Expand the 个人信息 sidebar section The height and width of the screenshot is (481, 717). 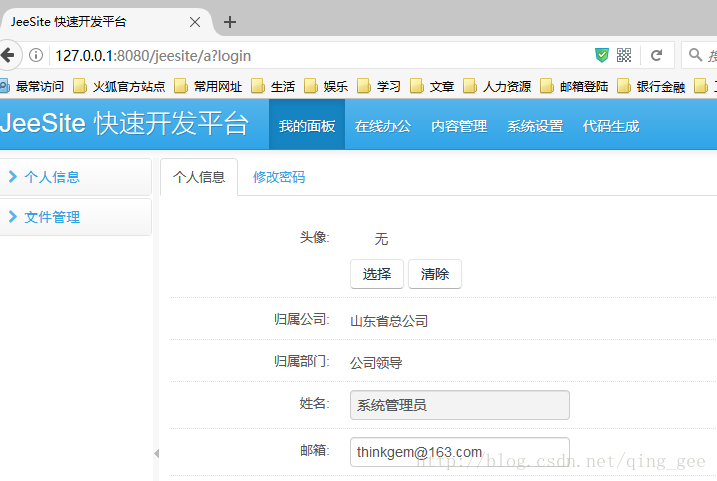pyautogui.click(x=75, y=177)
